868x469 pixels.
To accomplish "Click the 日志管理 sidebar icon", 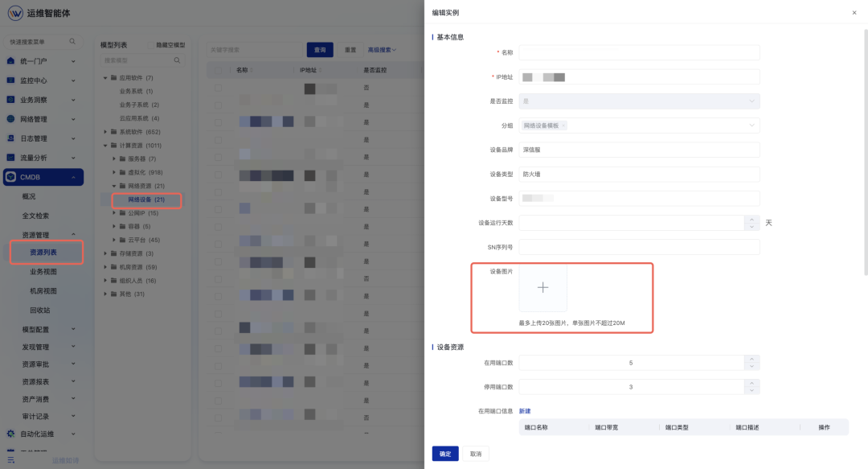I will [x=10, y=138].
